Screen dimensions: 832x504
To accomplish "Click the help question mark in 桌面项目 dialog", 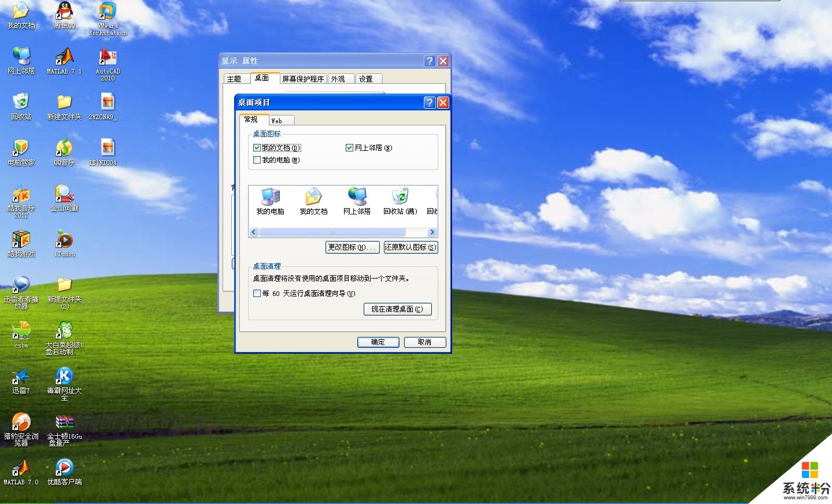I will point(429,102).
